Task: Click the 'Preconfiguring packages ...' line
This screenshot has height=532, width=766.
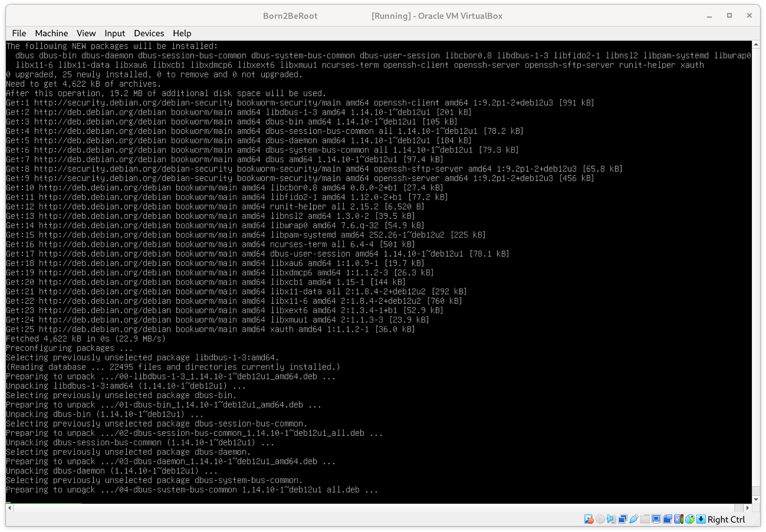Action: click(x=69, y=348)
